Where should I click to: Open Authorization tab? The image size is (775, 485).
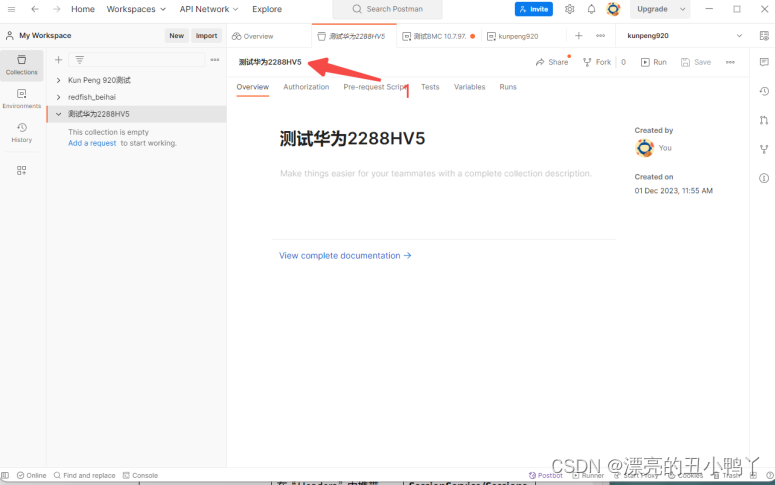[x=306, y=87]
